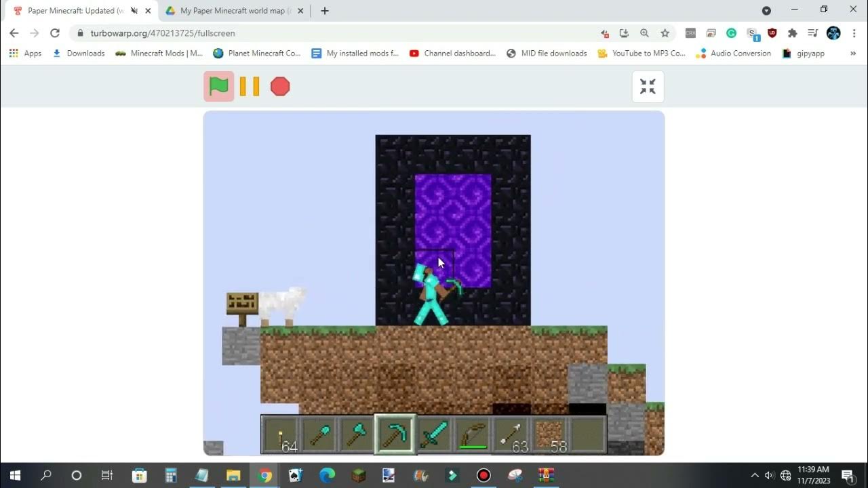Image resolution: width=868 pixels, height=488 pixels.
Task: Open File Explorer from the taskbar
Action: (233, 475)
